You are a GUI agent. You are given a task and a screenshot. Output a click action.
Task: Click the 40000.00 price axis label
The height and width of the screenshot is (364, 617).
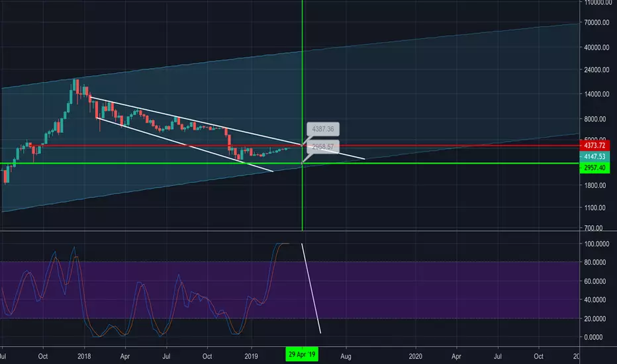[x=596, y=47]
